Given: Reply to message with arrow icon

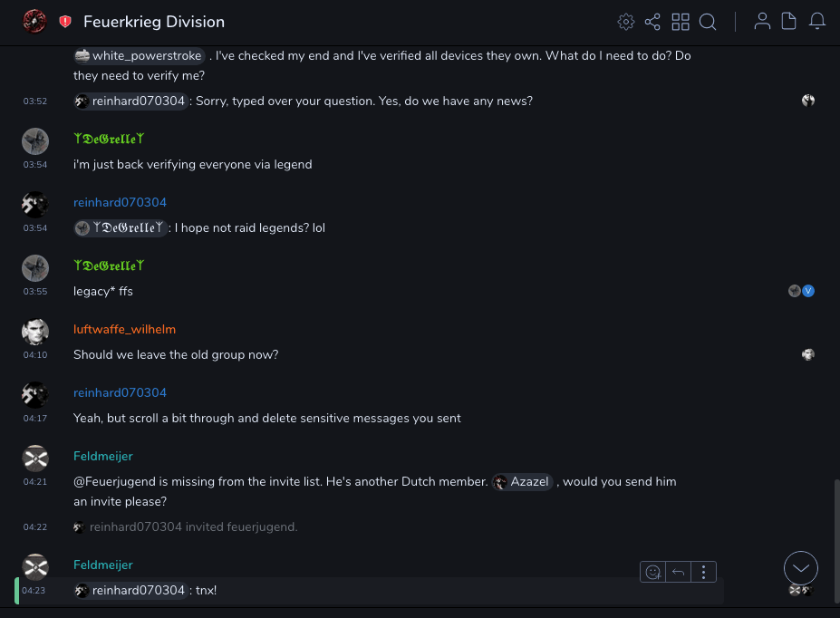Looking at the screenshot, I should click(x=678, y=572).
